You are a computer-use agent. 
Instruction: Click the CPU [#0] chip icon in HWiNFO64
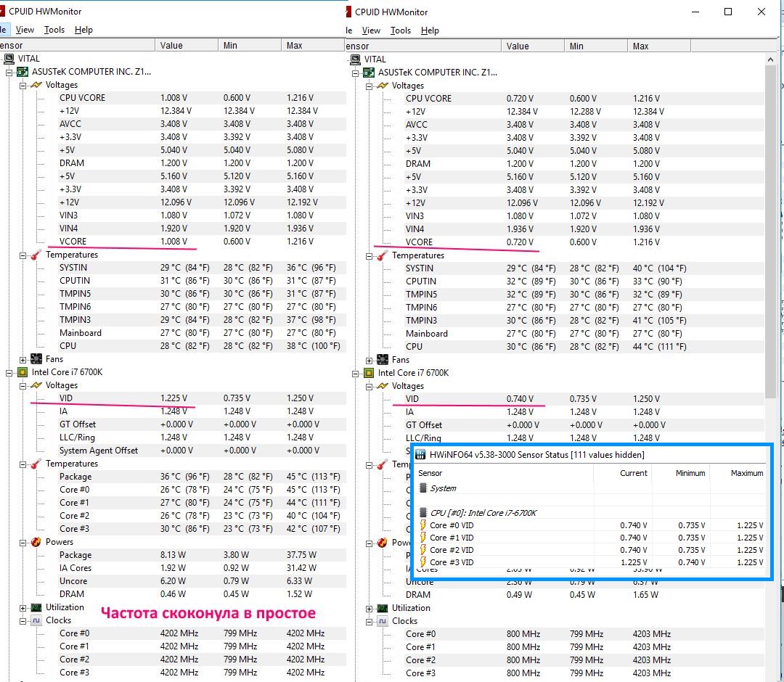(423, 513)
